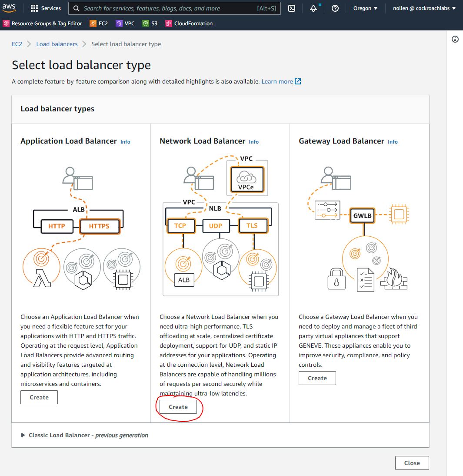Click the Gateway Load Balancer diagram
The height and width of the screenshot is (476, 463).
click(x=359, y=229)
